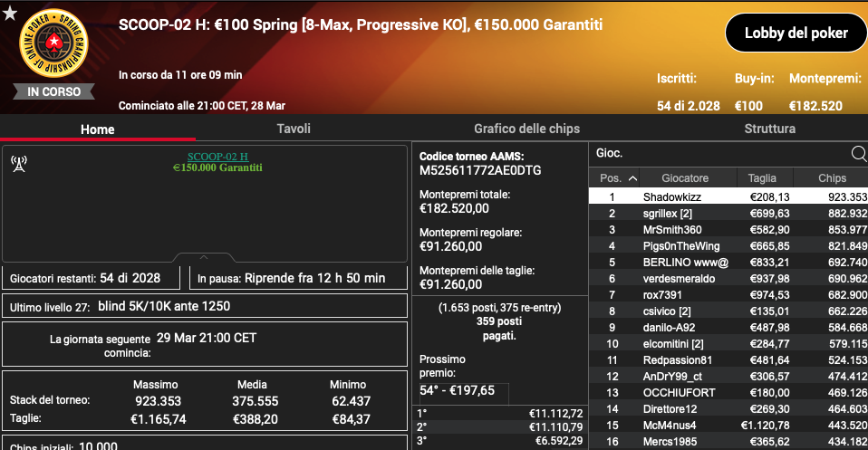Select player sgrillex [2] row
This screenshot has width=868, height=450.
728,213
